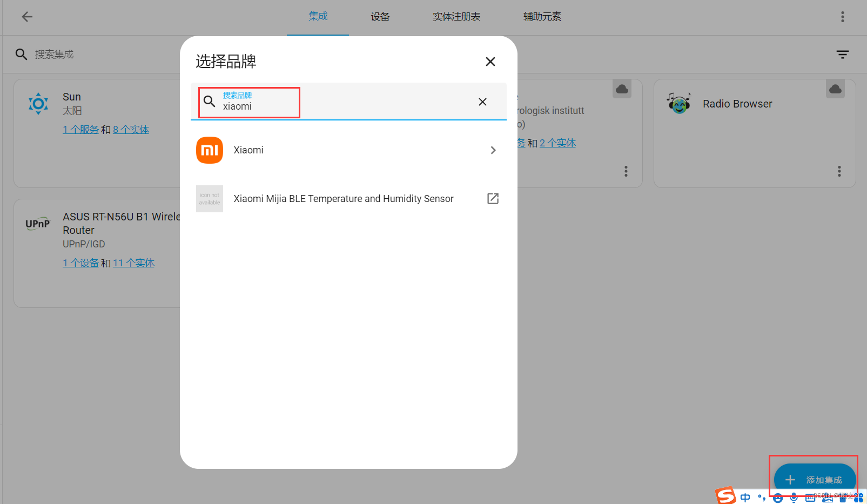Click the Sun card title

point(72,97)
